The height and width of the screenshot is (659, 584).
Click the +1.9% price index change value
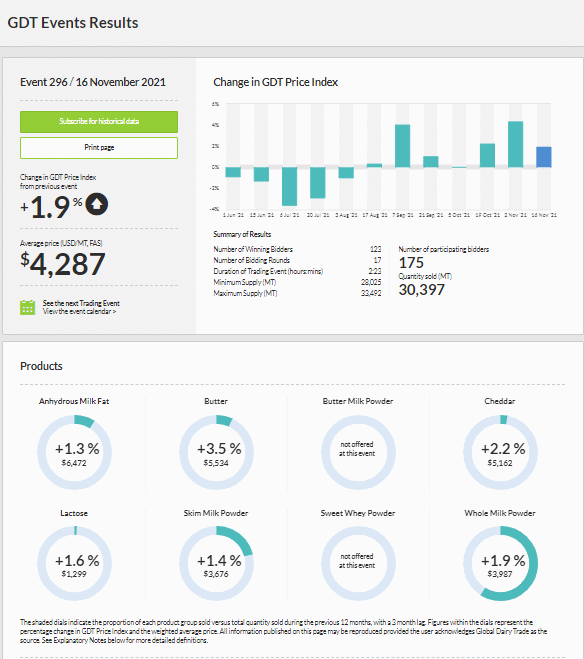pos(52,207)
